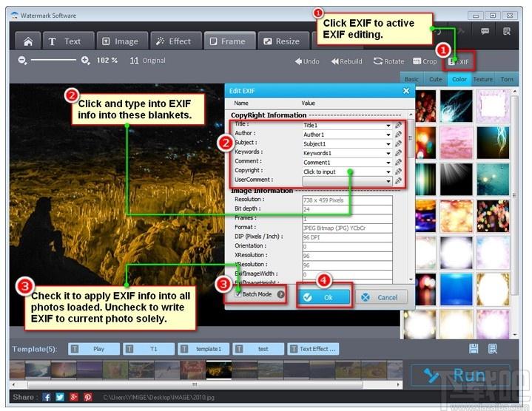Open the Effect tab
532x411 pixels.
173,41
